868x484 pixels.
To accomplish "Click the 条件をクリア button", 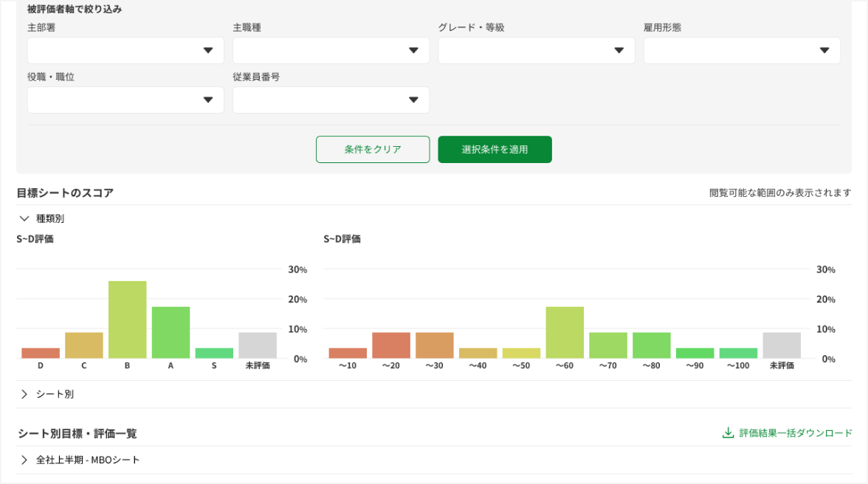I will (x=373, y=149).
